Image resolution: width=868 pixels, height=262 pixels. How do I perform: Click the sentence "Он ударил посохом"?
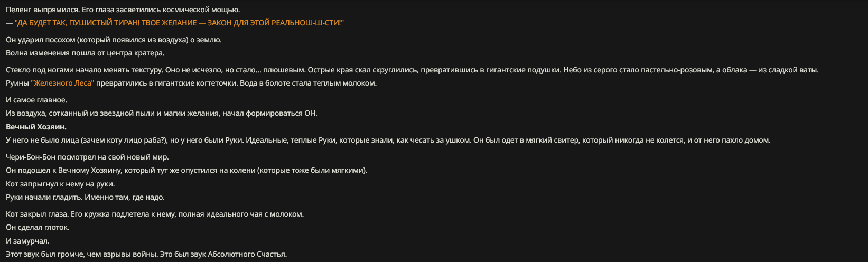coord(114,40)
